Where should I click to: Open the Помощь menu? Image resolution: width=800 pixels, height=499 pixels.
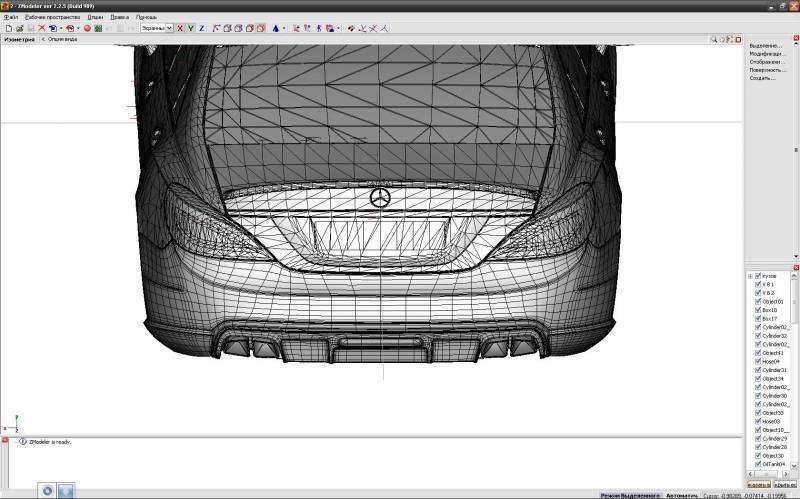click(x=146, y=17)
